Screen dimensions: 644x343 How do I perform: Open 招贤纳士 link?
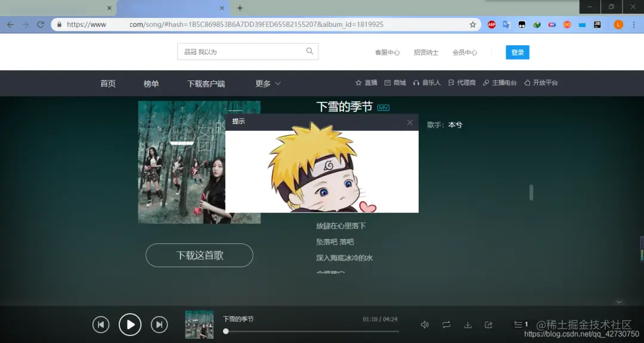(426, 52)
